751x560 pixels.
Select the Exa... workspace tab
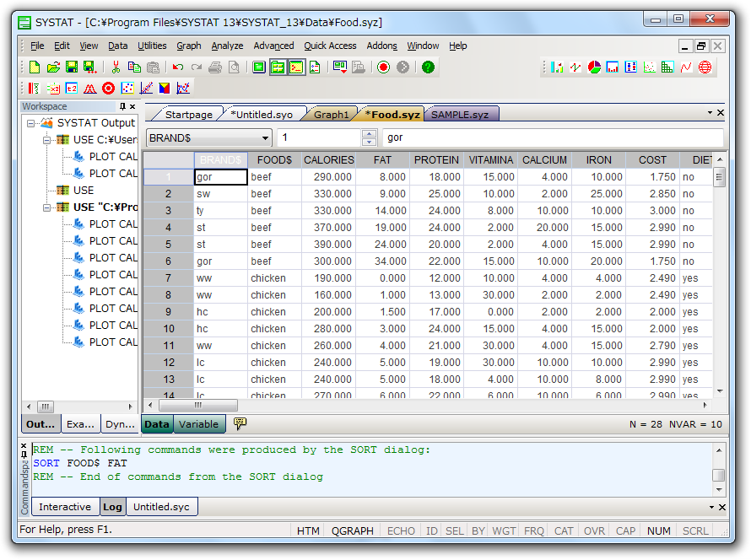(x=80, y=424)
